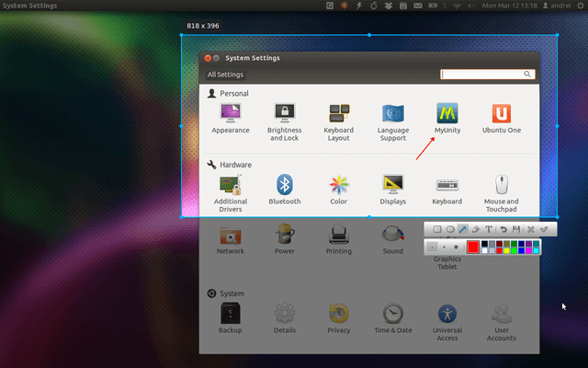Image resolution: width=588 pixels, height=368 pixels.
Task: Open Bluetooth settings
Action: pos(284,190)
